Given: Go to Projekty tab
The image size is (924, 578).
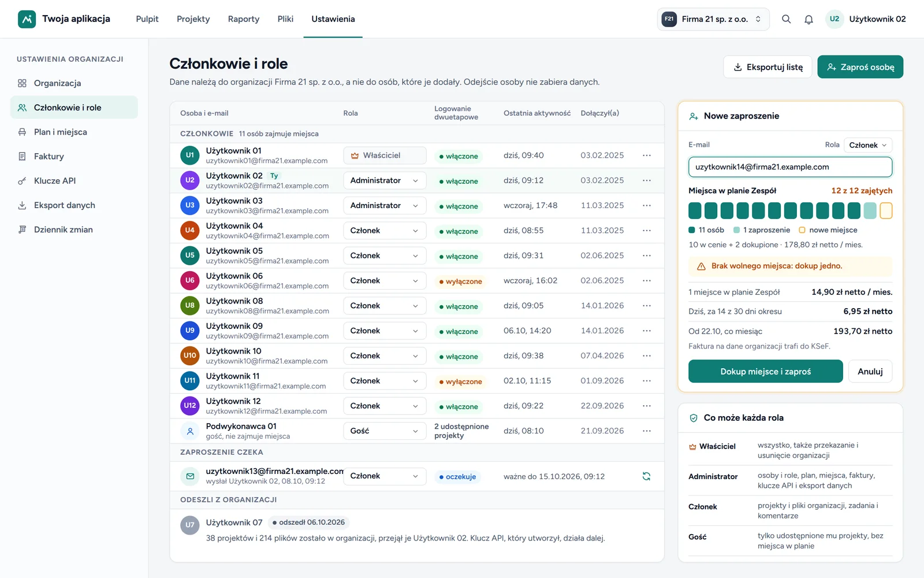Looking at the screenshot, I should tap(193, 19).
